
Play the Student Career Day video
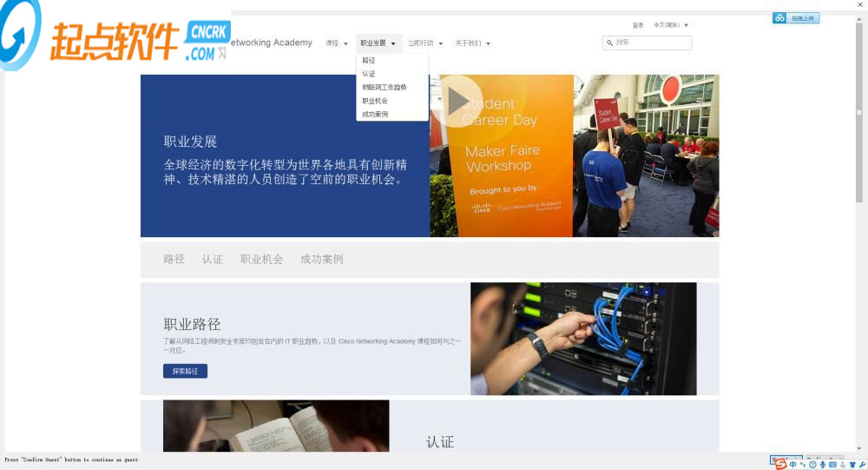click(x=457, y=102)
